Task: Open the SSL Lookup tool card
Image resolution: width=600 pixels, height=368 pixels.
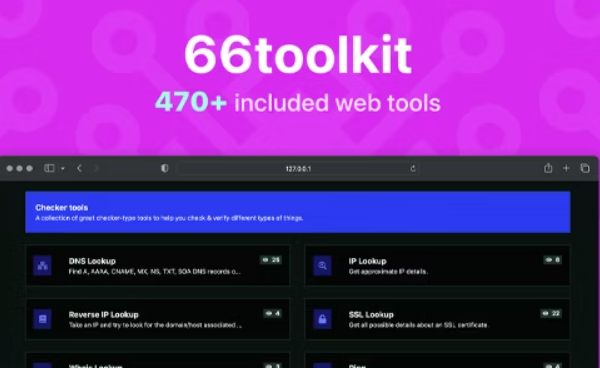Action: tap(437, 319)
